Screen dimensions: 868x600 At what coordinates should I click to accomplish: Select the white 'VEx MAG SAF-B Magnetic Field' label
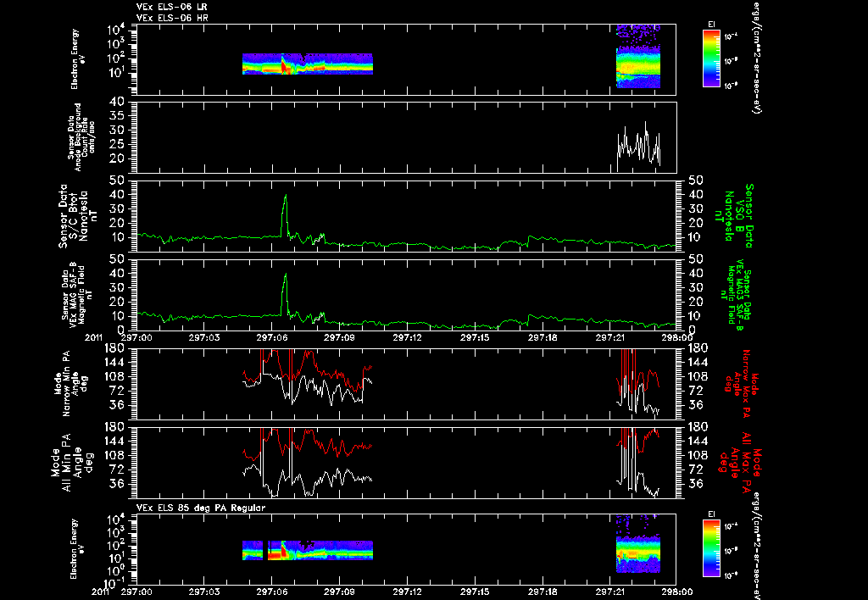pyautogui.click(x=77, y=294)
